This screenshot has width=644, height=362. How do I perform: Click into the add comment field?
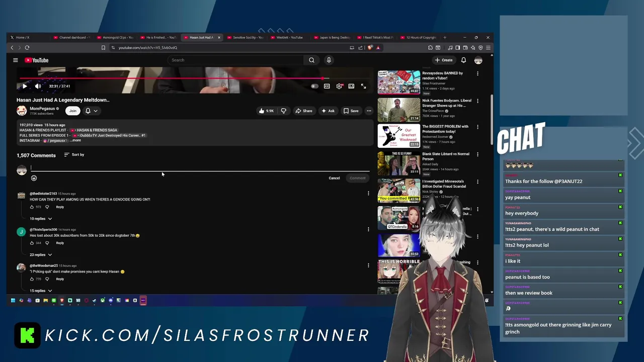pos(200,168)
